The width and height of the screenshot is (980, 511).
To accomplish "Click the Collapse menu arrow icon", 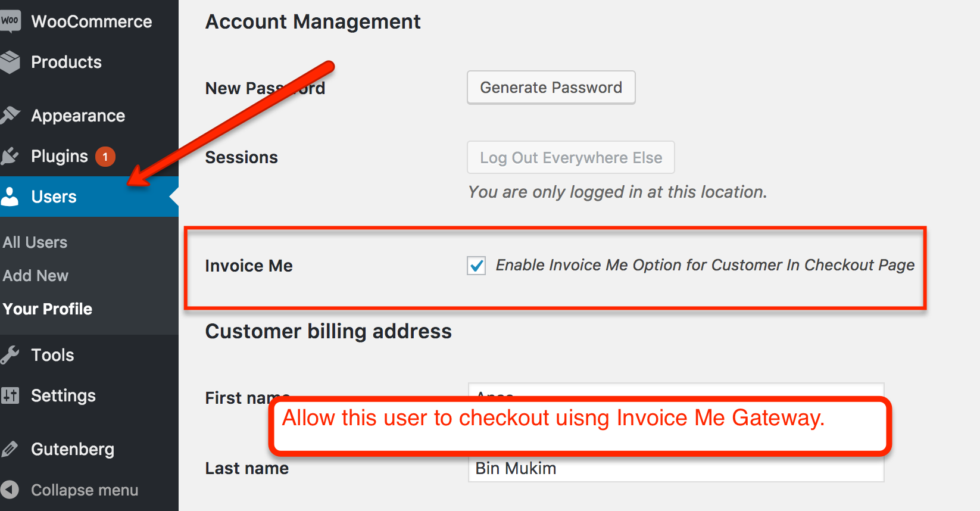I will click(10, 490).
